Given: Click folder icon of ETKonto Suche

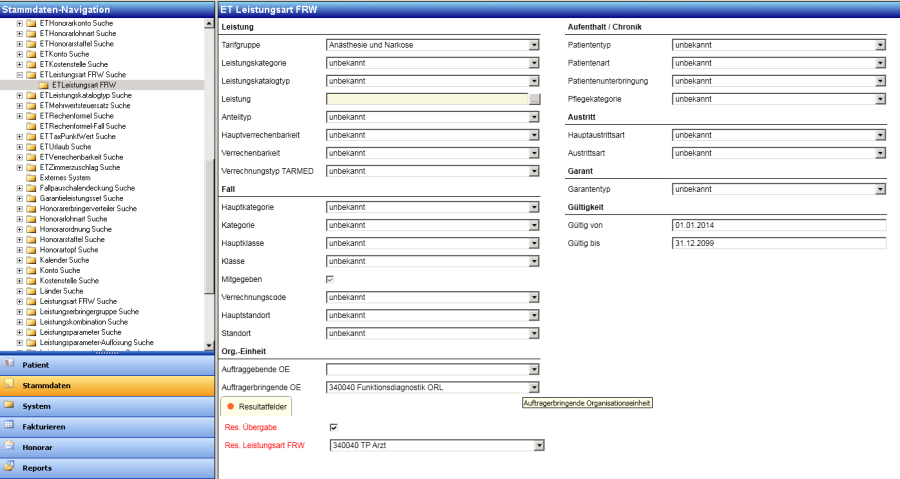Looking at the screenshot, I should 31,54.
